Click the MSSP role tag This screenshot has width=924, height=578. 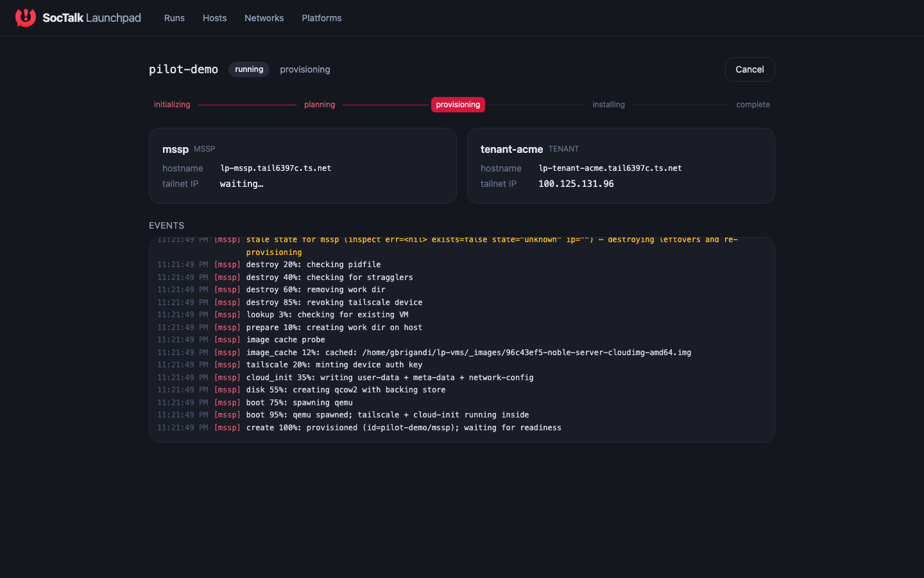coord(205,149)
